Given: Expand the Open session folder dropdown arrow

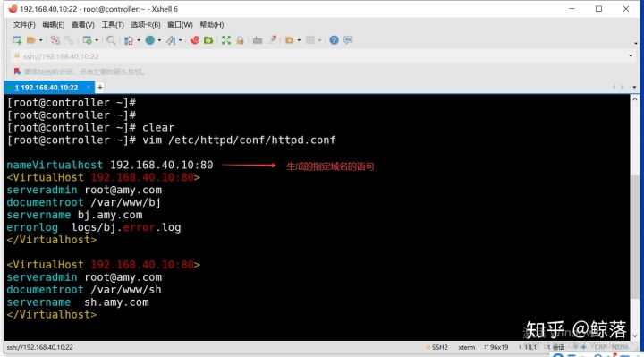Looking at the screenshot, I should [40, 40].
